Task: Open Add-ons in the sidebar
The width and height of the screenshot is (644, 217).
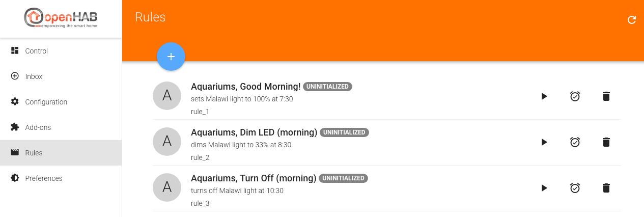Action: (x=61, y=127)
